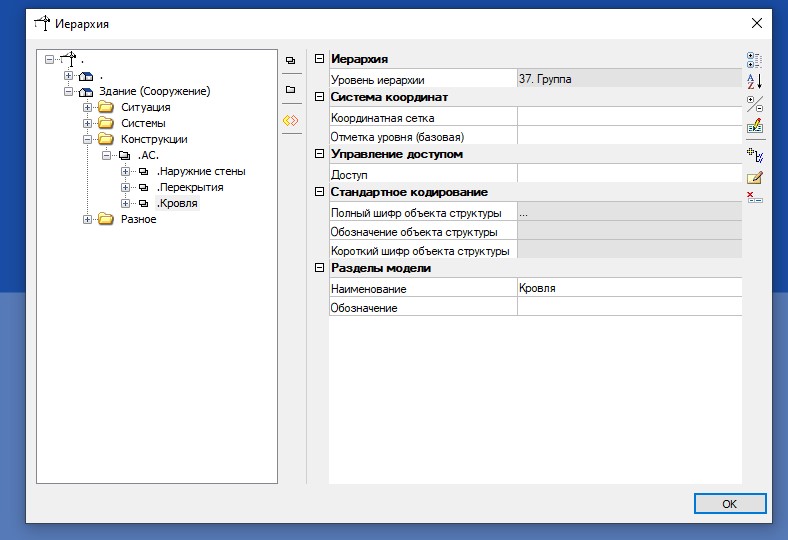The image size is (788, 540).
Task: Collapse the Стандартное кодирование section
Action: tap(320, 192)
